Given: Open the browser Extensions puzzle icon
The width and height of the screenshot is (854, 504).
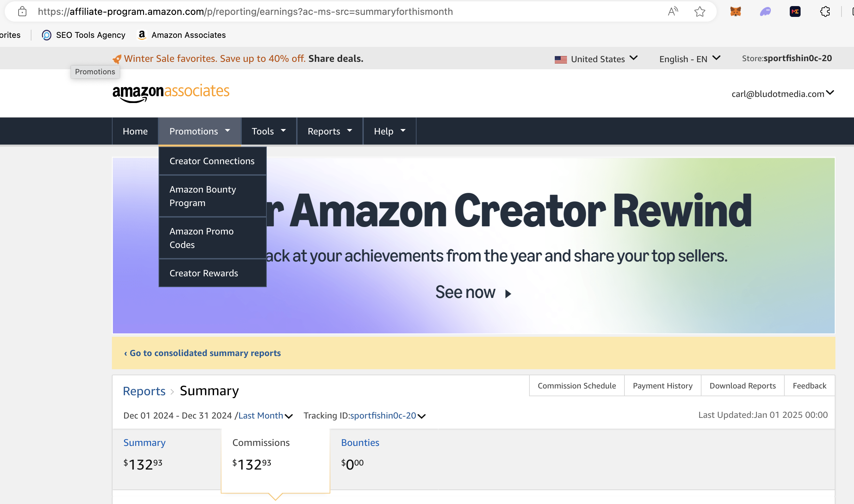Looking at the screenshot, I should (x=825, y=11).
